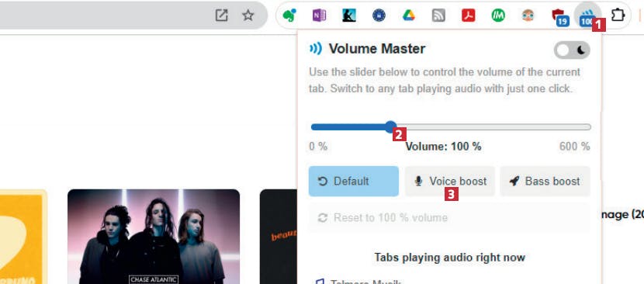Click the Google Drive extension icon
Screen dimensions: 644x284
click(409, 16)
